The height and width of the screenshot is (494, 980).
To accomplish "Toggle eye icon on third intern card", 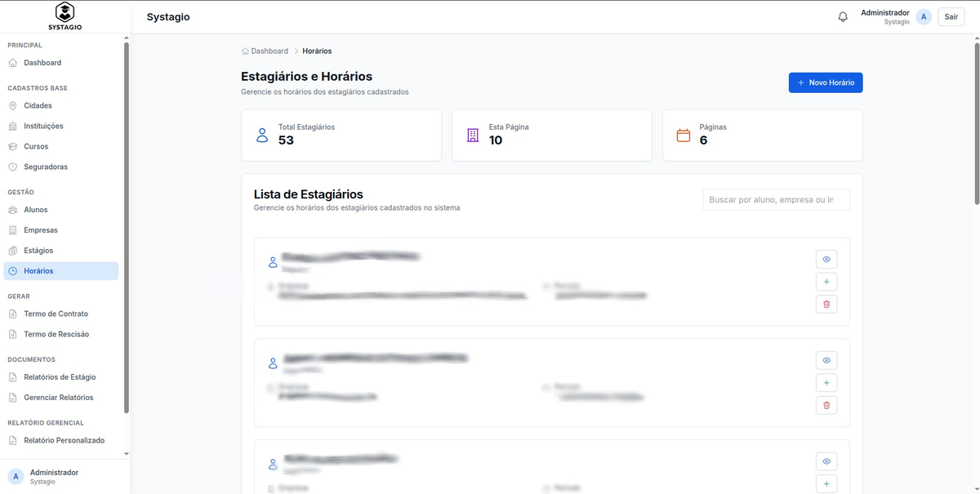I will tap(826, 461).
